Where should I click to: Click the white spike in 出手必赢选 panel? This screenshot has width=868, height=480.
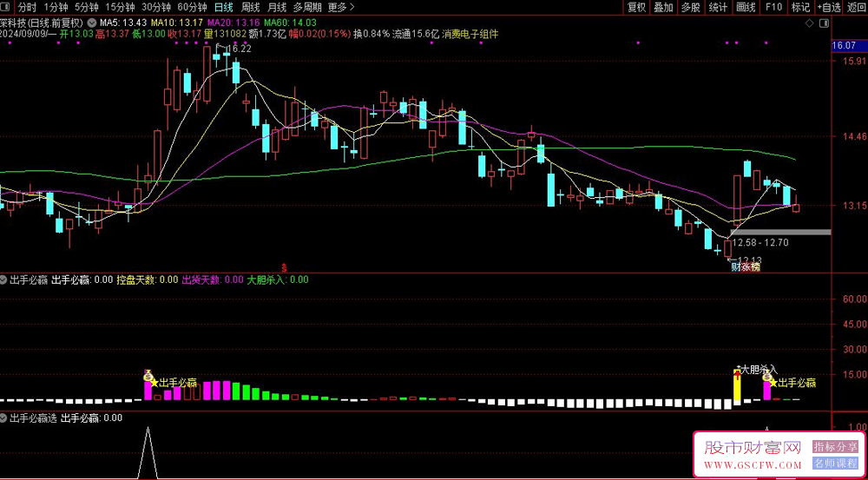148,453
